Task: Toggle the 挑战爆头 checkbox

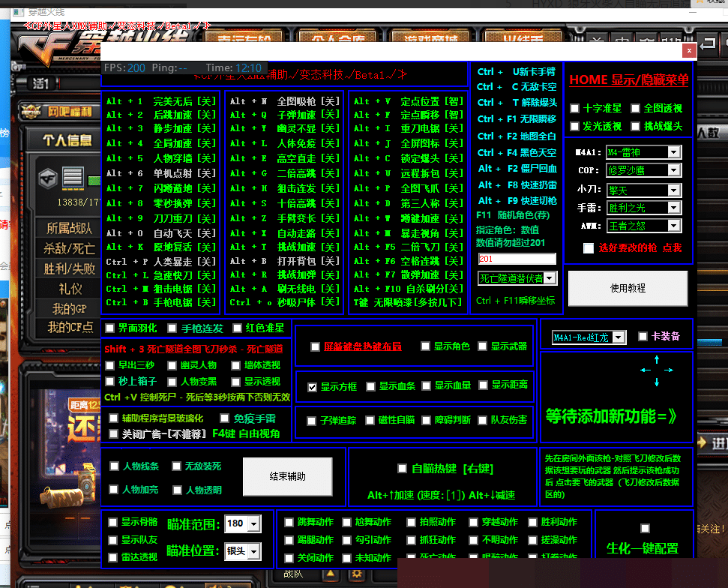Action: coord(636,126)
